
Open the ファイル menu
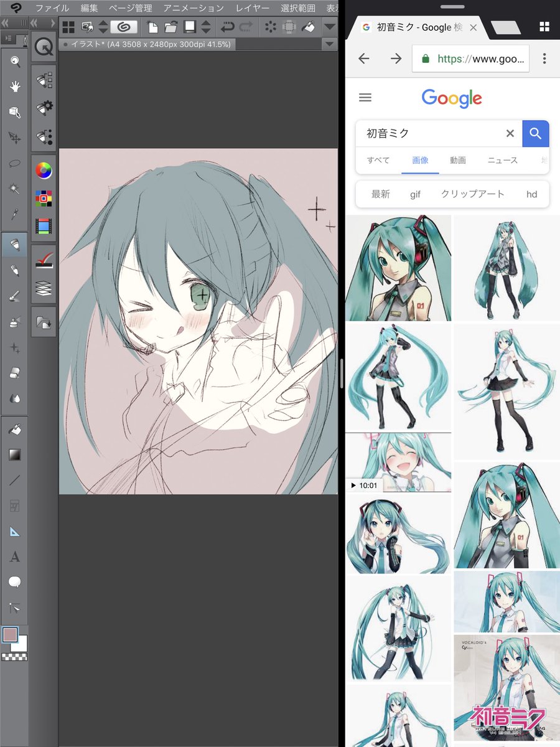pyautogui.click(x=52, y=8)
